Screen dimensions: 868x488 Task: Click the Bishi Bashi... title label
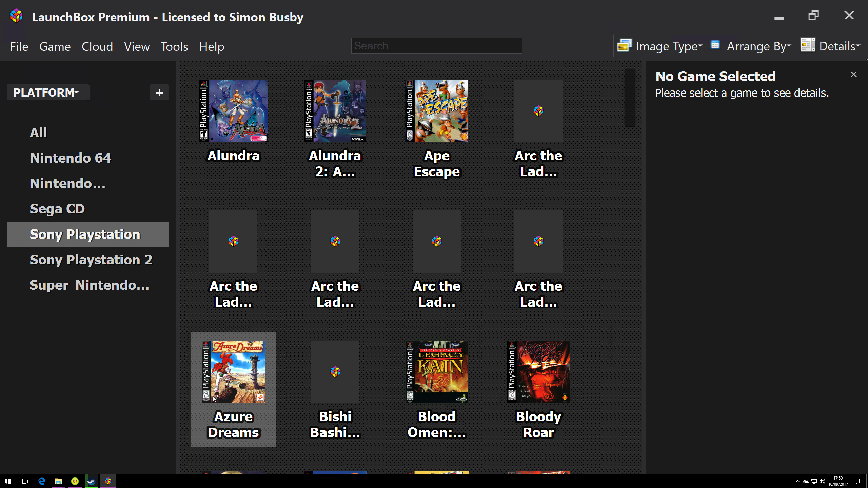[x=335, y=425]
